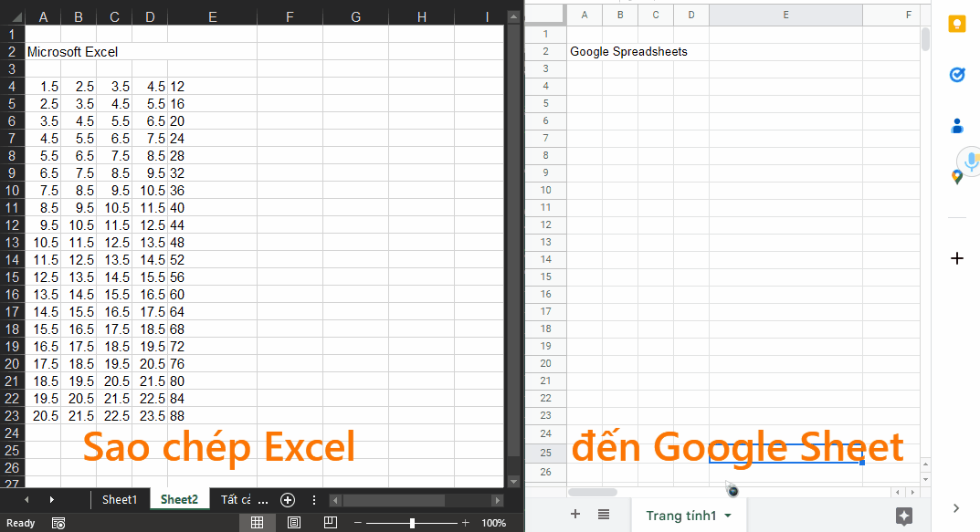Select Excel row 23 header
This screenshot has height=532, width=980.
12,416
